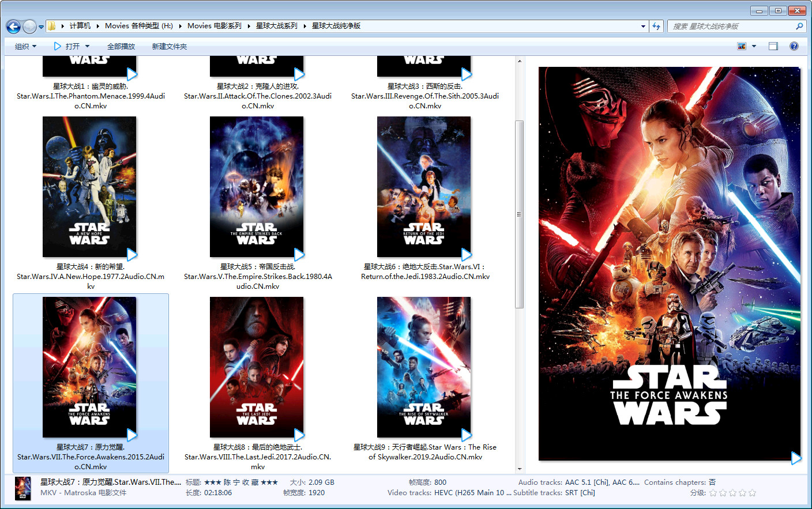This screenshot has width=812, height=509.
Task: Expand the view options dropdown arrow
Action: click(754, 46)
